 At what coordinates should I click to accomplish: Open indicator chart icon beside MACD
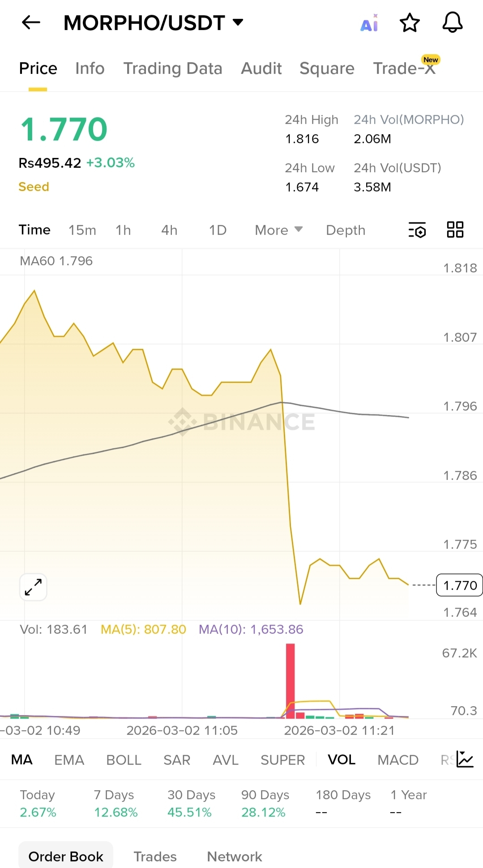(465, 759)
